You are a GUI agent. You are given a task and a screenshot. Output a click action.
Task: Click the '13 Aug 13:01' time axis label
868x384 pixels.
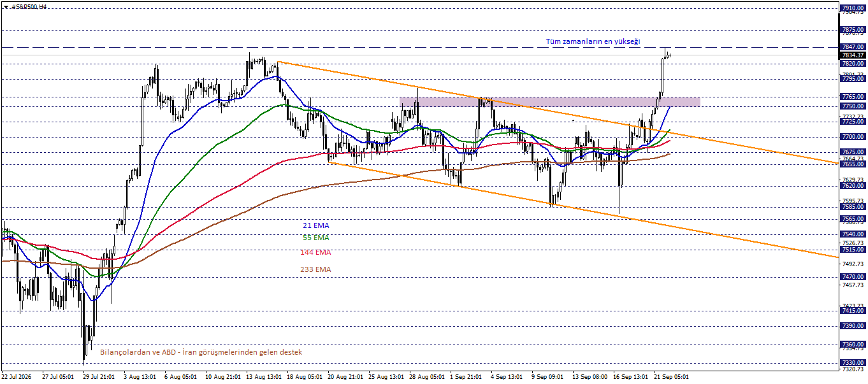pyautogui.click(x=263, y=377)
